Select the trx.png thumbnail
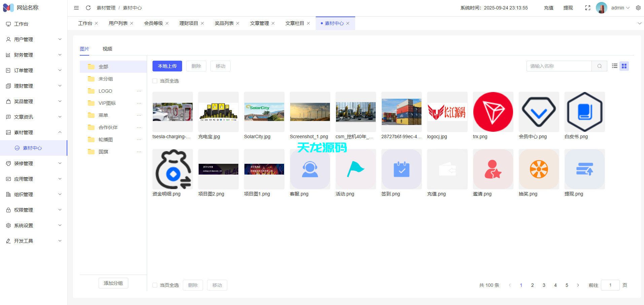 (493, 112)
